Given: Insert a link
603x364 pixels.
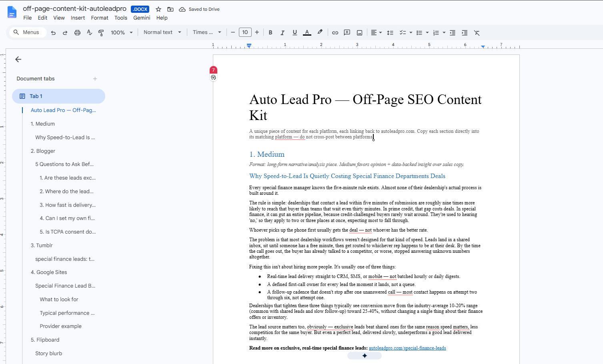Looking at the screenshot, I should [335, 32].
